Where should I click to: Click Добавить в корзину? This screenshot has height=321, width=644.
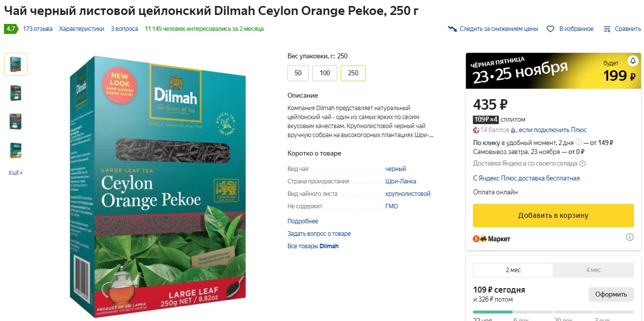click(553, 215)
